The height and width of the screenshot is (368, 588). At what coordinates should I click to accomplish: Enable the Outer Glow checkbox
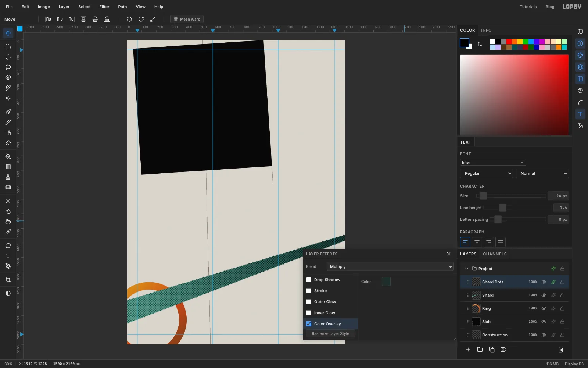pos(309,302)
